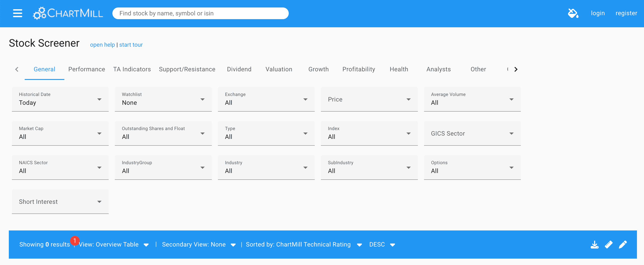Viewport: 644px width, 265px height.
Task: Click the start tour link
Action: pyautogui.click(x=131, y=45)
